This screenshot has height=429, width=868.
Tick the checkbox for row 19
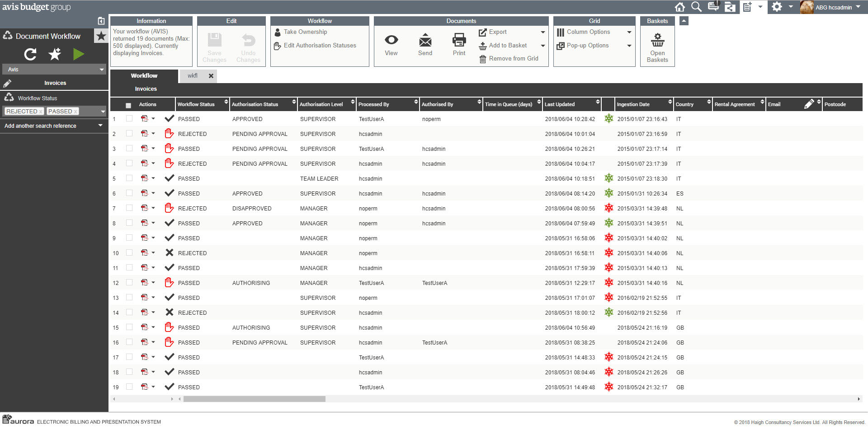click(x=129, y=387)
